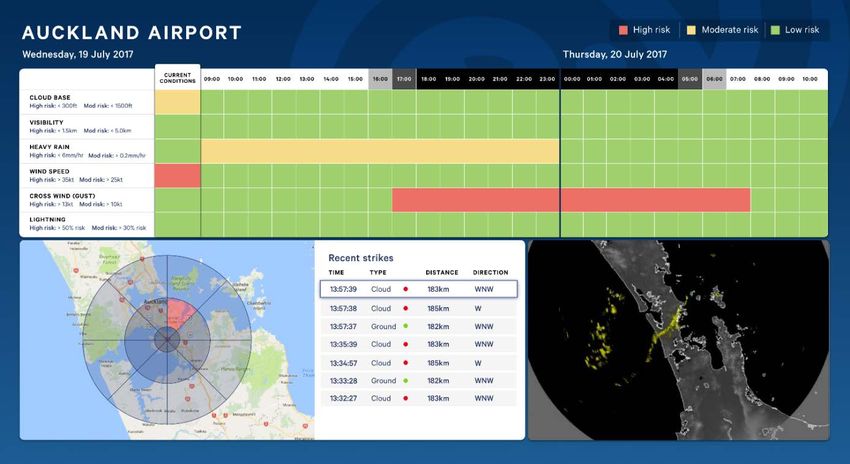The height and width of the screenshot is (464, 850).
Task: Click the current Cloud Base moderate risk cell
Action: (x=177, y=102)
